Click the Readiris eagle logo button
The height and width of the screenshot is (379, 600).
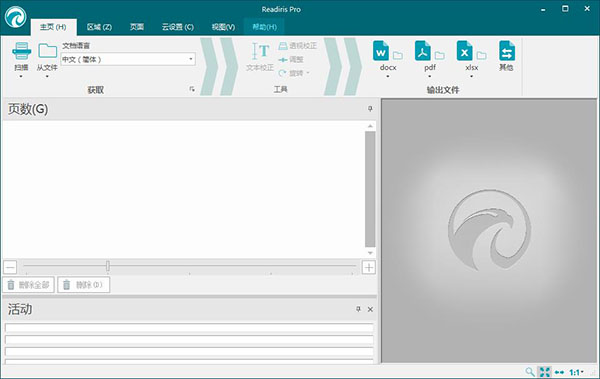[16, 18]
